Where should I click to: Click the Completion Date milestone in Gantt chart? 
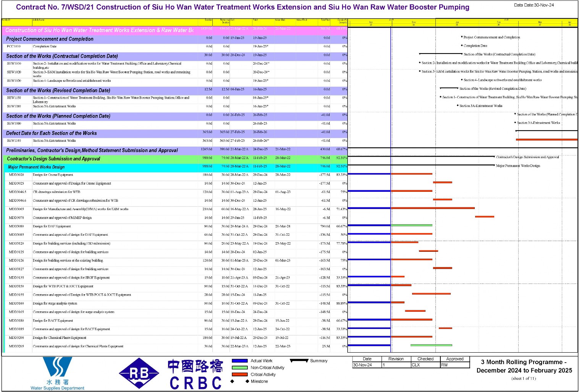pos(462,46)
